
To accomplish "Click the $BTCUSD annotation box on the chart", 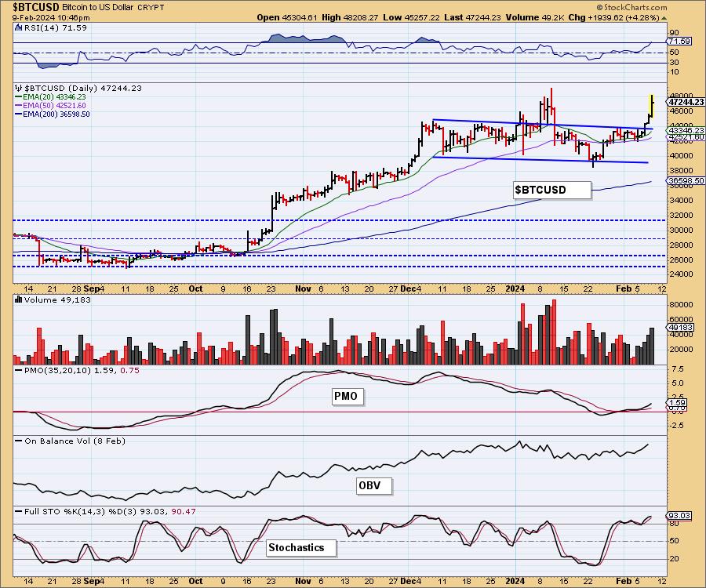I will tap(551, 190).
